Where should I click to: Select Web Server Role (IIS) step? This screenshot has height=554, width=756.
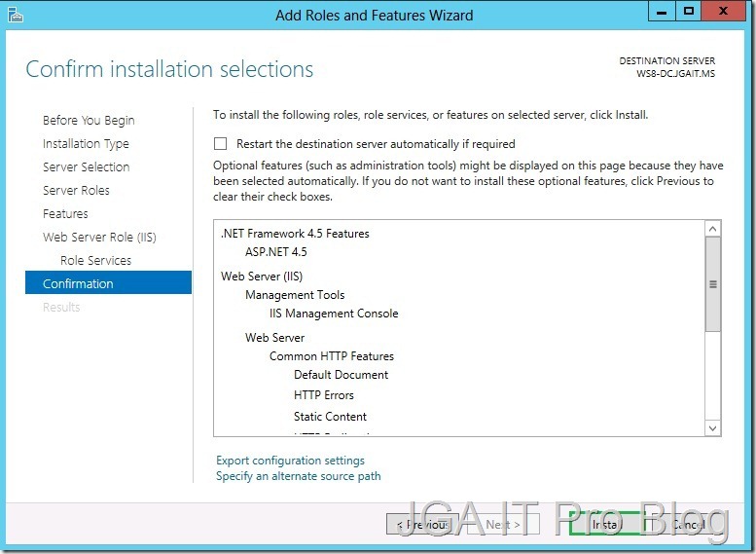tap(99, 238)
